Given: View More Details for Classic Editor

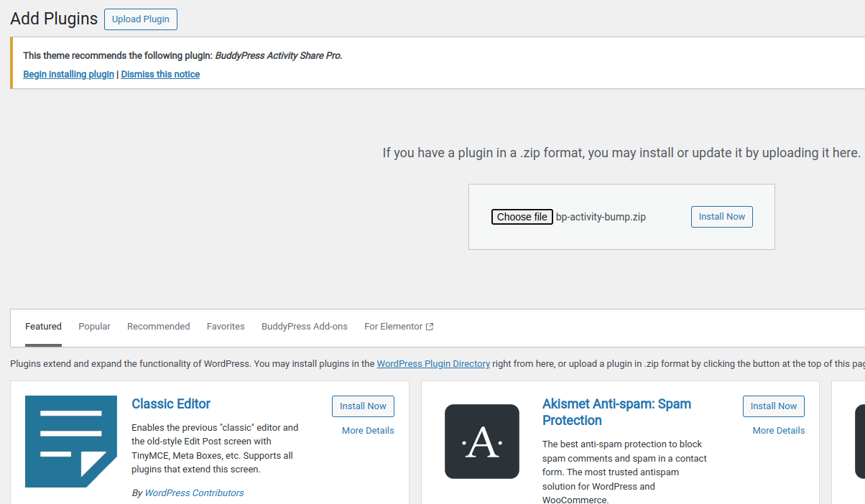Looking at the screenshot, I should 368,430.
